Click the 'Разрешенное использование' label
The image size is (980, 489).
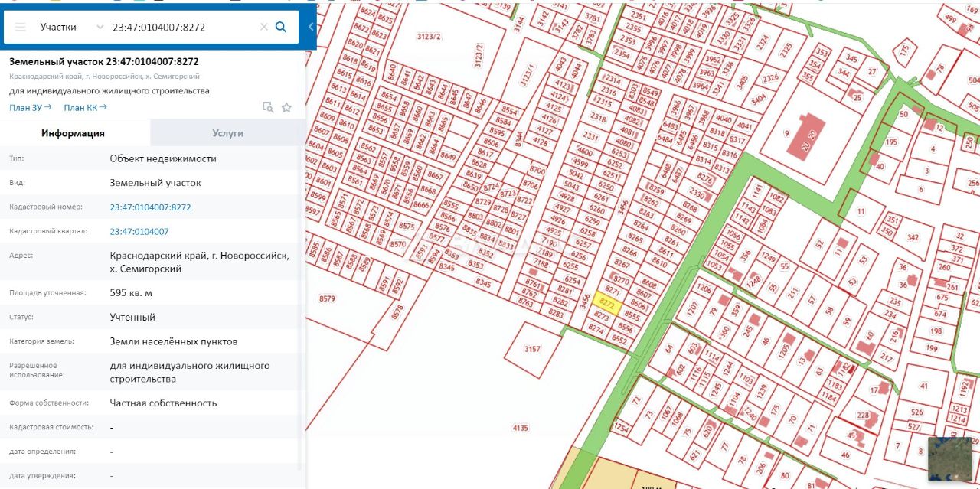[x=33, y=370]
